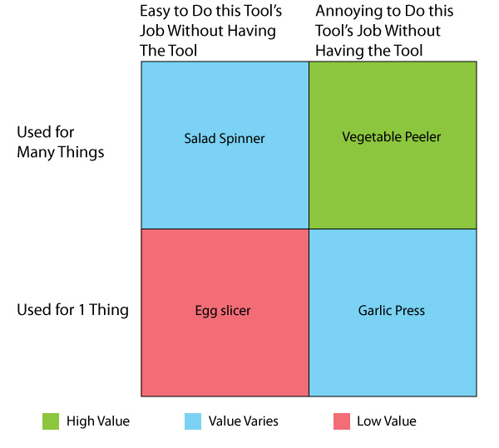Click the words 'Many Things' in the row label
This screenshot has height=448, width=499.
point(61,152)
